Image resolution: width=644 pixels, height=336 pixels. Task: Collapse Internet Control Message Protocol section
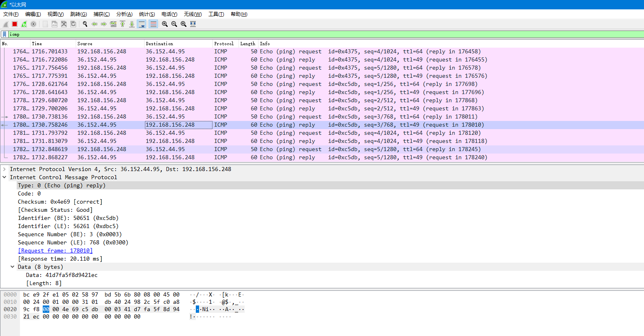pos(4,177)
